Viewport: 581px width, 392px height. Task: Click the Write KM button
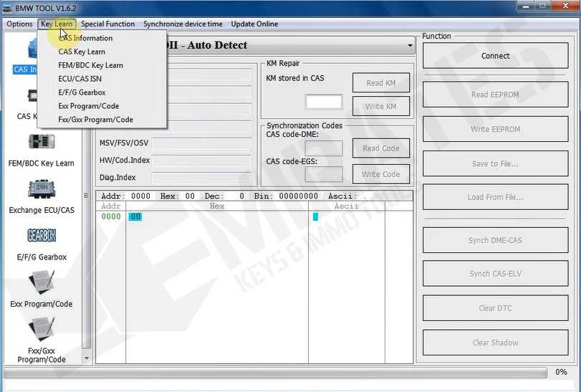[x=381, y=106]
